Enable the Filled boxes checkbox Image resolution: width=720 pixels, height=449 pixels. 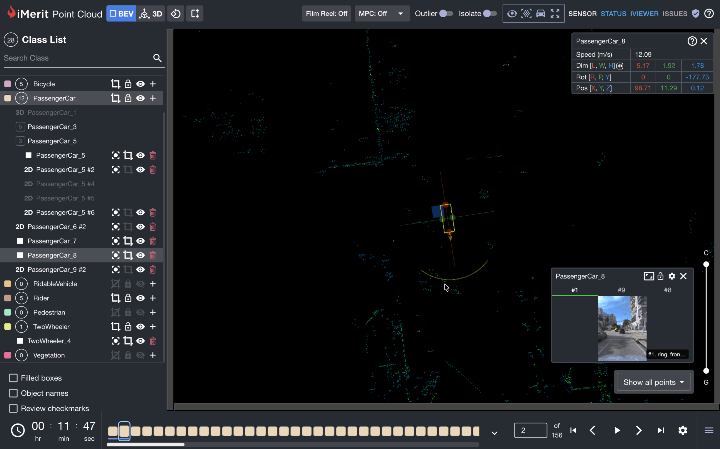point(13,378)
